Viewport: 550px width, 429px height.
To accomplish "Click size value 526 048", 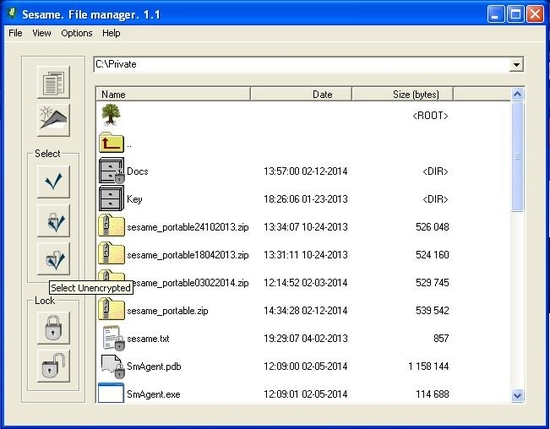I will click(432, 227).
